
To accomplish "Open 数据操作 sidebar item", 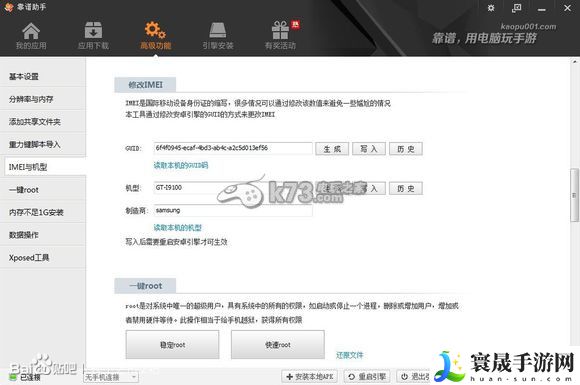I will click(x=43, y=235).
